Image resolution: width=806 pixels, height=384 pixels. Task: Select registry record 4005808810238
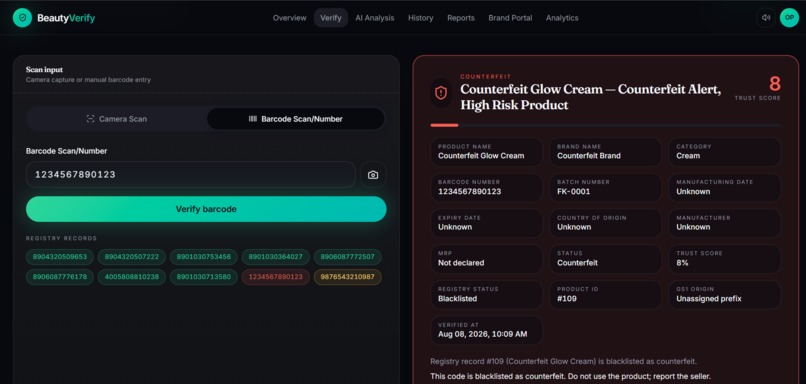(x=132, y=277)
